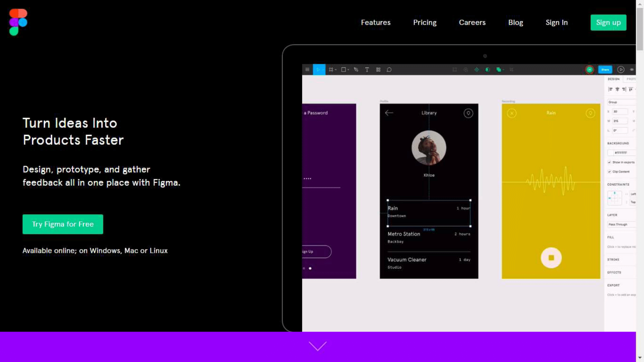644x362 pixels.
Task: Open the Left horizontal constraint dropdown
Action: (x=633, y=194)
